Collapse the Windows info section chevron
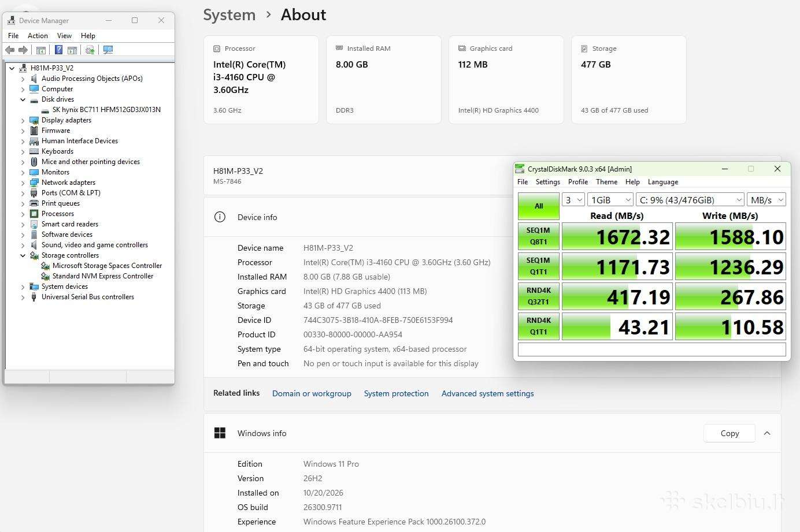Image resolution: width=800 pixels, height=532 pixels. [x=767, y=433]
